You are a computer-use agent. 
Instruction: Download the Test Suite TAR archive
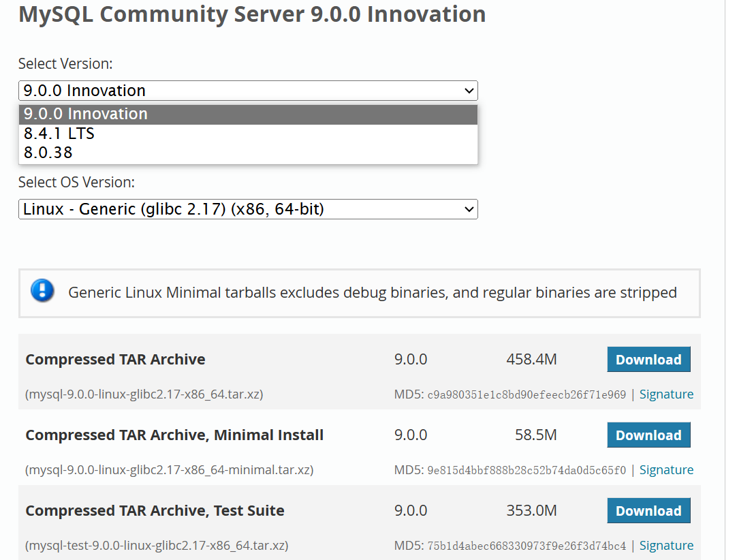click(648, 511)
